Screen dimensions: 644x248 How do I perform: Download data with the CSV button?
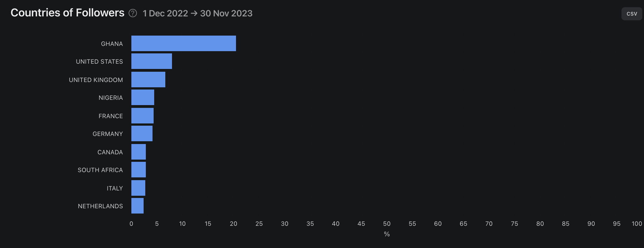tap(632, 14)
